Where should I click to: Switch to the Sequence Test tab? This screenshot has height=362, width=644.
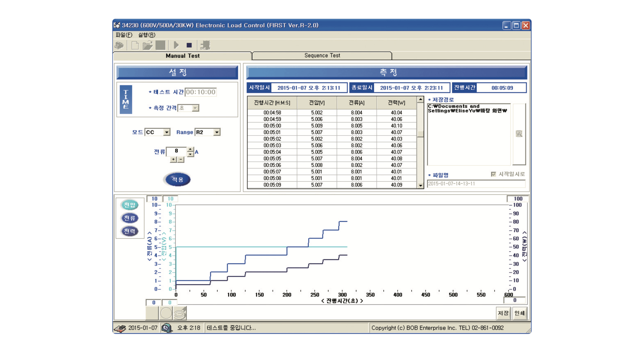322,56
